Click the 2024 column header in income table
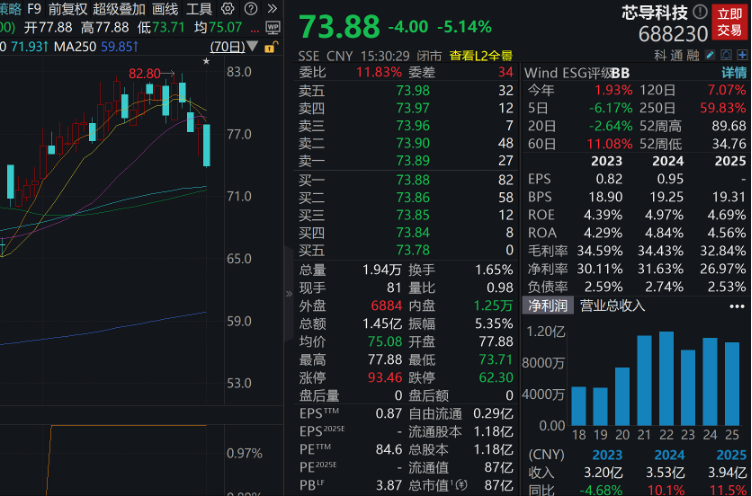 (x=670, y=455)
